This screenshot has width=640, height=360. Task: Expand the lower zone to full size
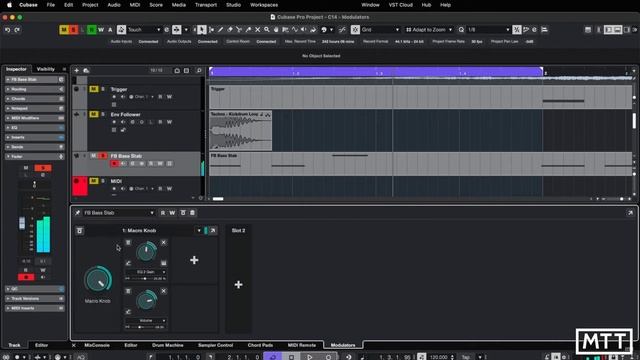click(x=630, y=213)
